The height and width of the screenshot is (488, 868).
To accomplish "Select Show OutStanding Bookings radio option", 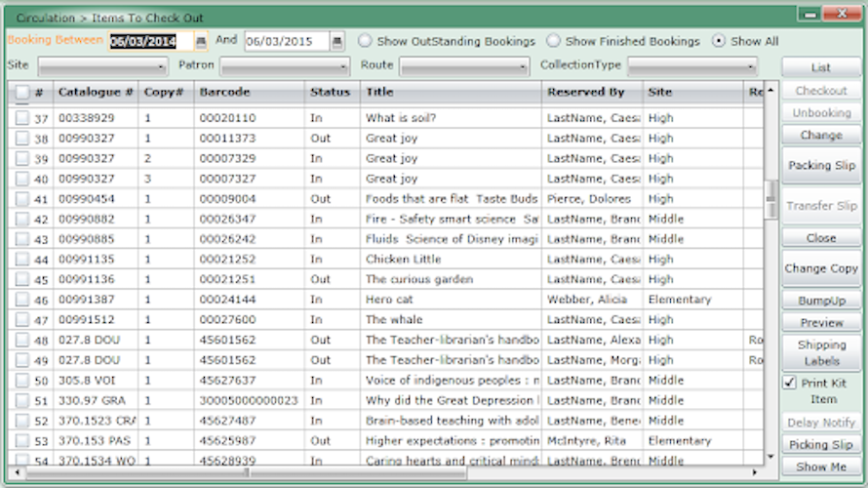I will (365, 42).
